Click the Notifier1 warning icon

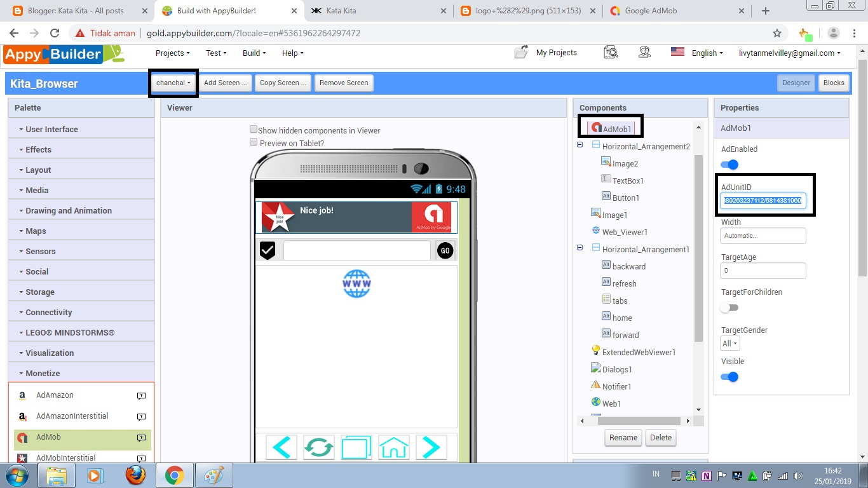pyautogui.click(x=596, y=386)
